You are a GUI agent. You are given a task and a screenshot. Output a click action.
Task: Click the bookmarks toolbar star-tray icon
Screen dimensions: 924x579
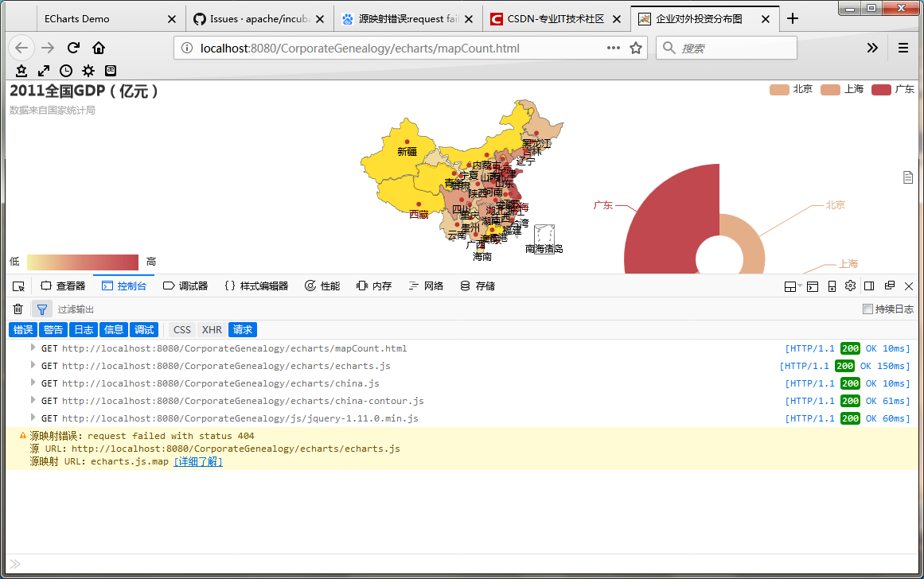pos(21,71)
